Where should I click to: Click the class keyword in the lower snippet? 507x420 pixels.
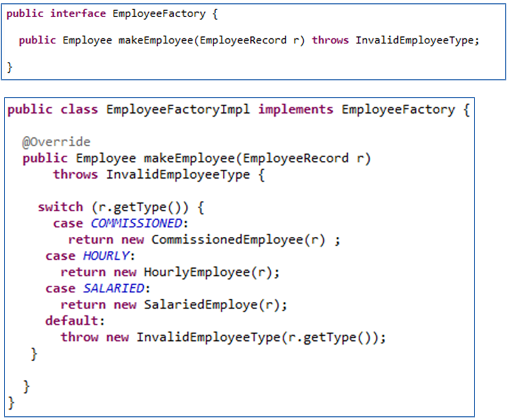[x=79, y=110]
